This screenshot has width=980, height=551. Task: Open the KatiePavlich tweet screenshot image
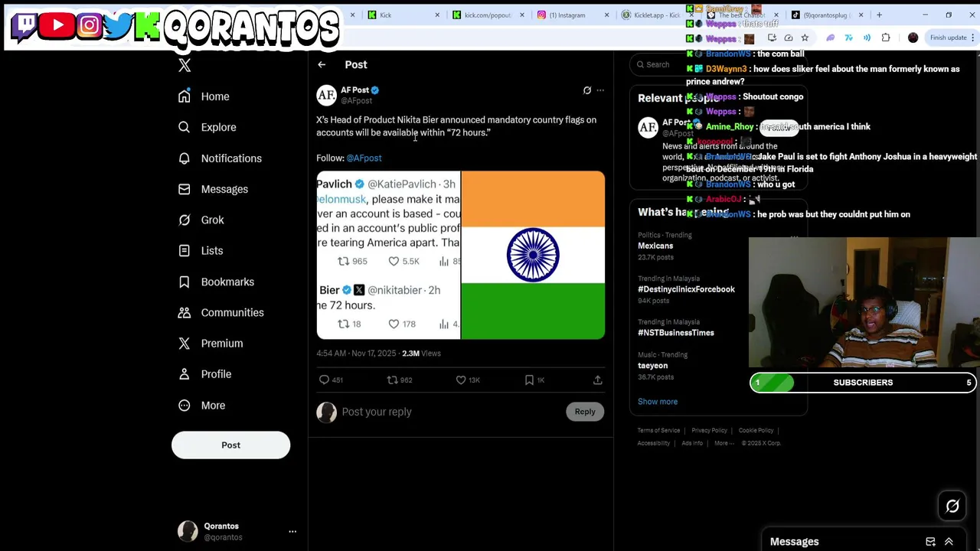(388, 255)
